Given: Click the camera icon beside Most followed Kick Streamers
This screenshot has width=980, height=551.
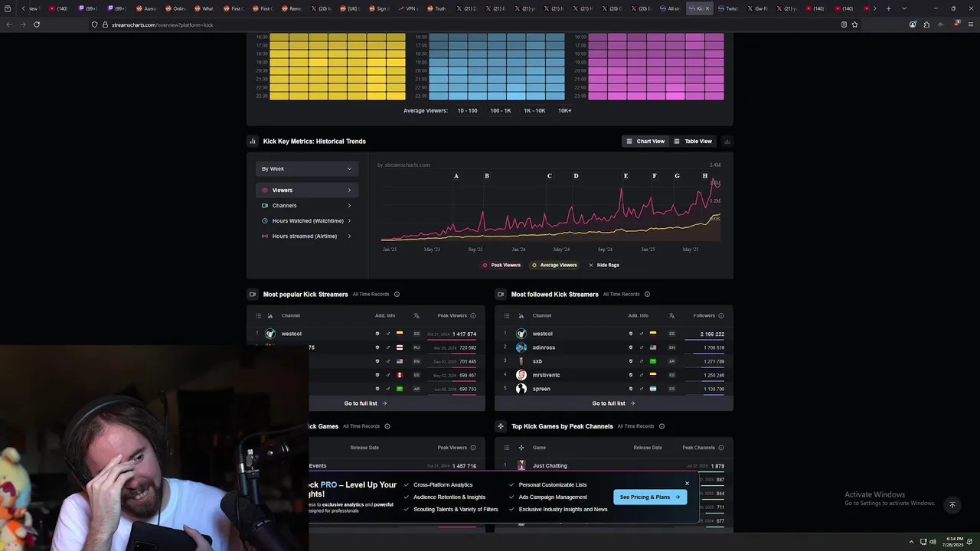Looking at the screenshot, I should point(501,294).
